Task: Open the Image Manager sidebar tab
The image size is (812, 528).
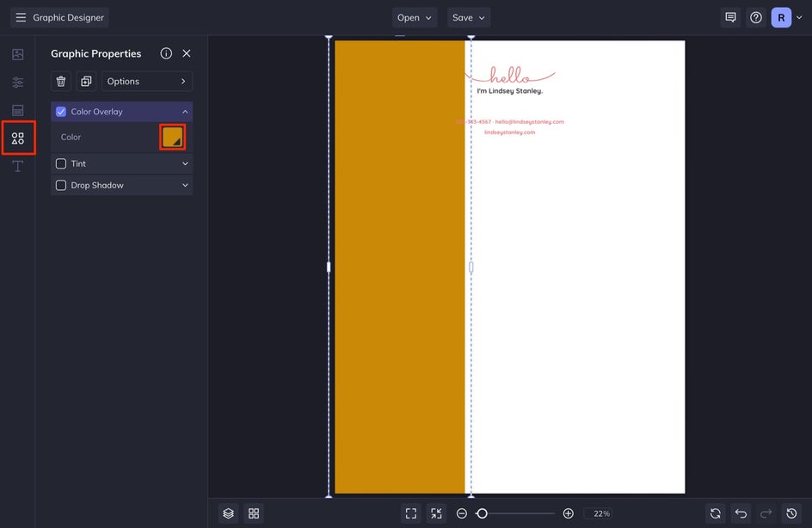Action: (x=17, y=54)
